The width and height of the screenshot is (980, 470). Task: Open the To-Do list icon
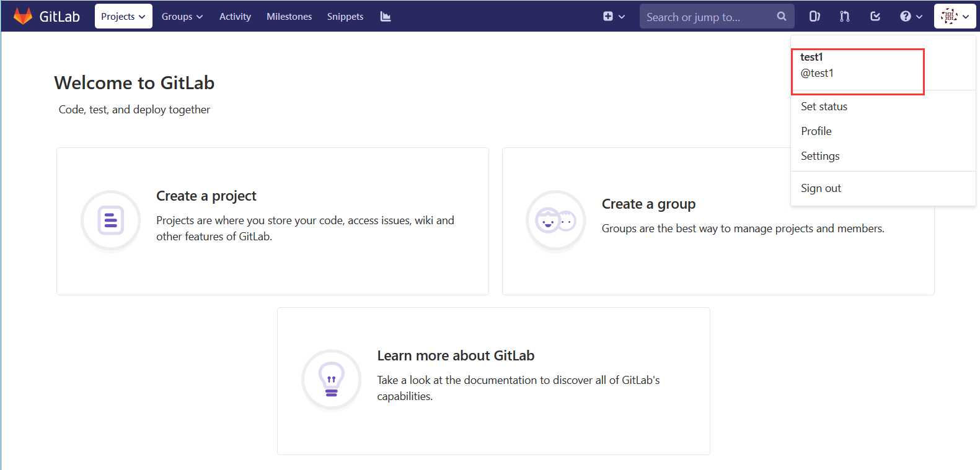coord(875,16)
